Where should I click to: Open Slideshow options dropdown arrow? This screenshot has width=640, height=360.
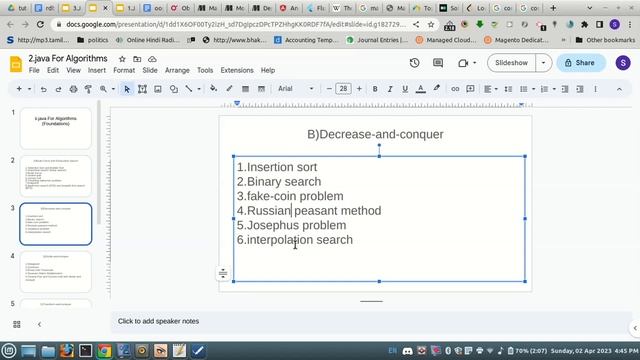tap(543, 63)
